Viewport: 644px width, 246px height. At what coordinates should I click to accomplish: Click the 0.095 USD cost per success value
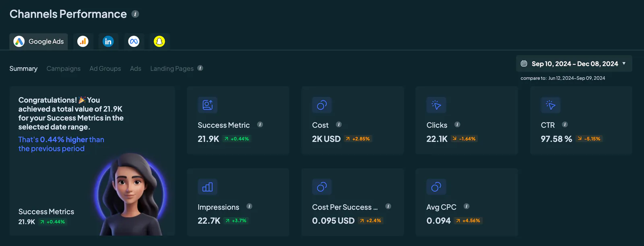point(333,221)
